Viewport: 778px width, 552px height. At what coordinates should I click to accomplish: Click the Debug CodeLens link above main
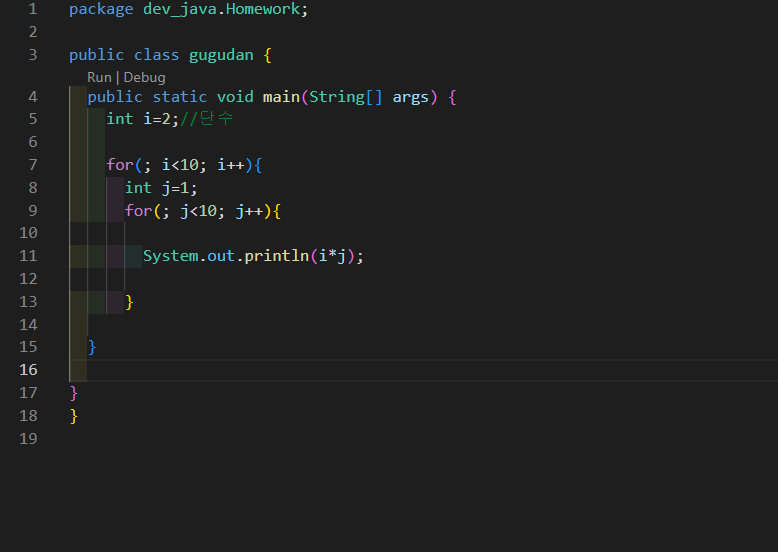click(x=144, y=77)
